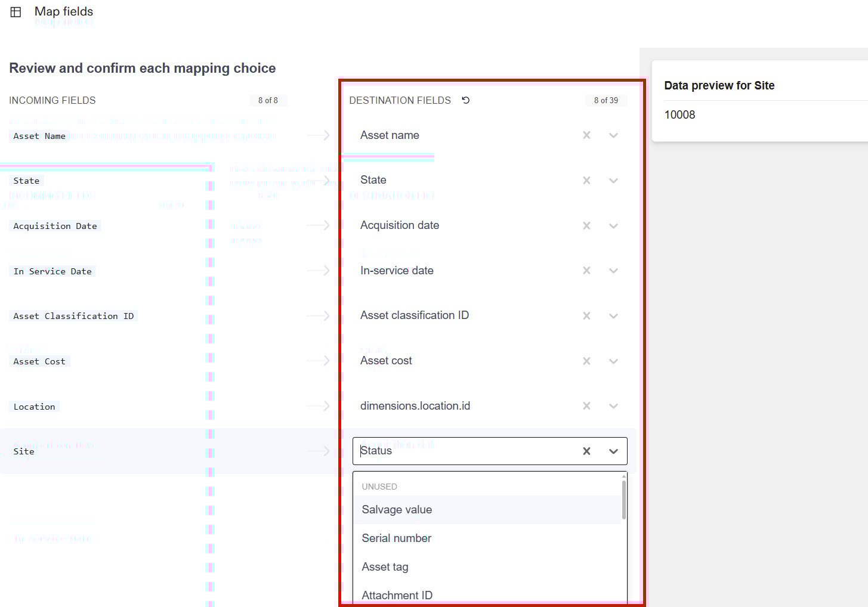This screenshot has height=607, width=868.
Task: Select Attachment ID in dropdown list
Action: click(397, 595)
